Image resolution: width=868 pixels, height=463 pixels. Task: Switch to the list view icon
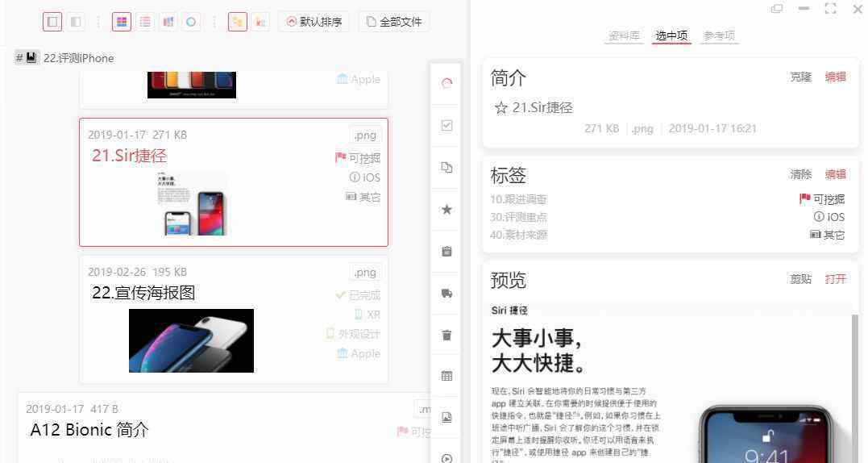[x=145, y=22]
